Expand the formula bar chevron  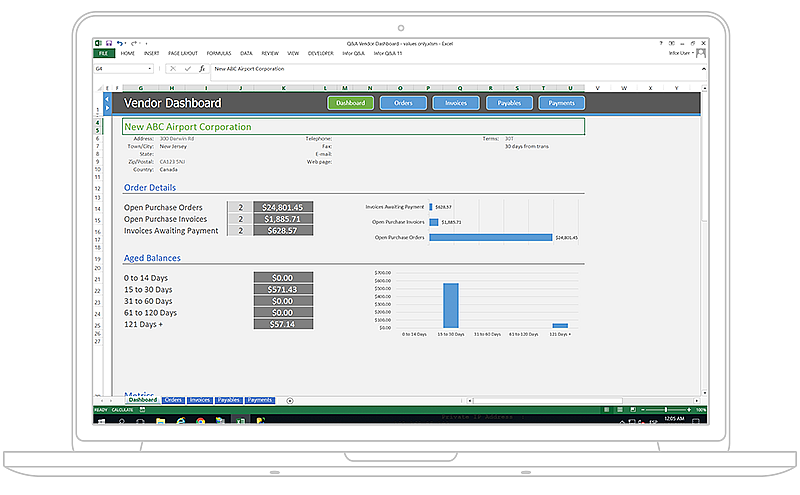(703, 69)
